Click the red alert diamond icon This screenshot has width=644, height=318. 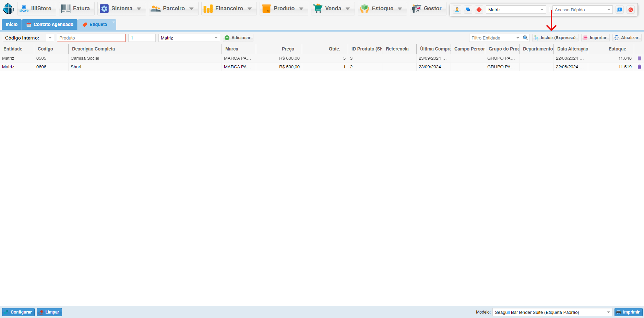[x=479, y=10]
